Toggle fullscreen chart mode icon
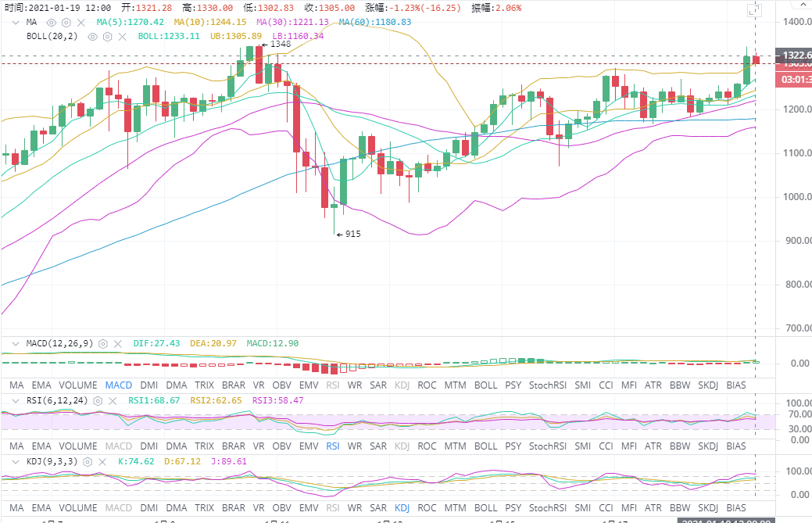 tap(753, 11)
